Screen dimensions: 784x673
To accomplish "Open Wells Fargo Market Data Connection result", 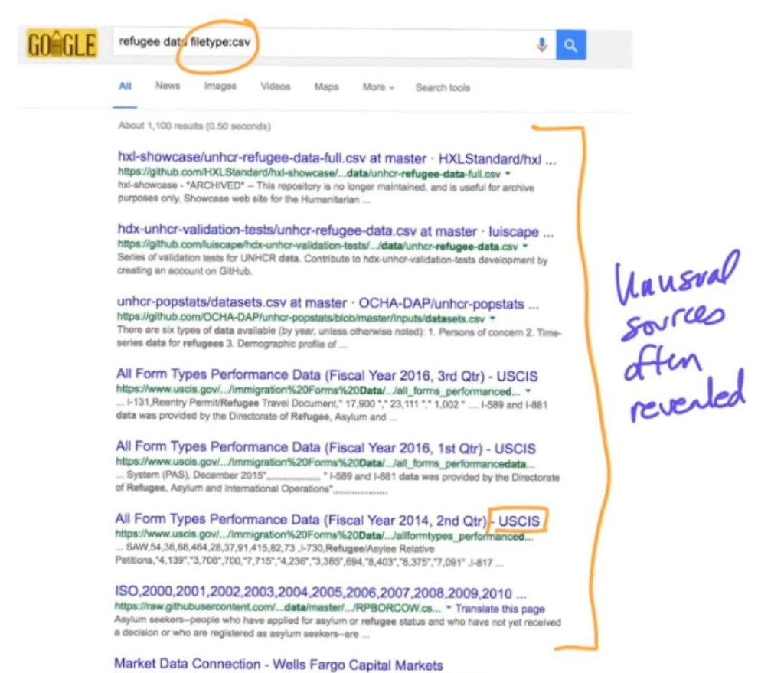I will pyautogui.click(x=278, y=664).
